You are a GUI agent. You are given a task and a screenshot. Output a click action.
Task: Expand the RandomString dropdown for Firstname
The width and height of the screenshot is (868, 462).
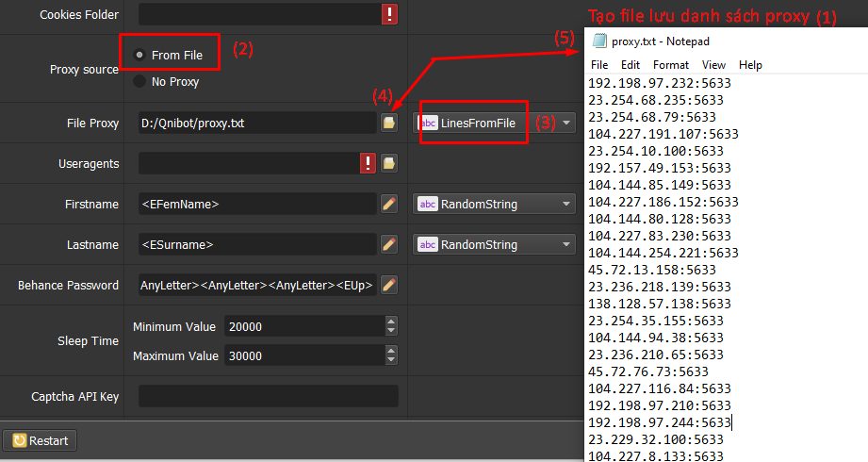pyautogui.click(x=565, y=204)
